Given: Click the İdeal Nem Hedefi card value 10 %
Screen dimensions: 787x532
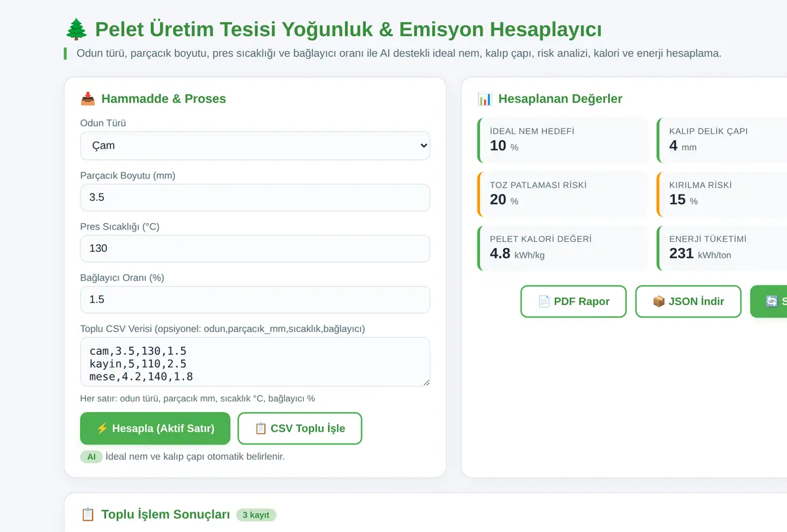Looking at the screenshot, I should (x=504, y=146).
